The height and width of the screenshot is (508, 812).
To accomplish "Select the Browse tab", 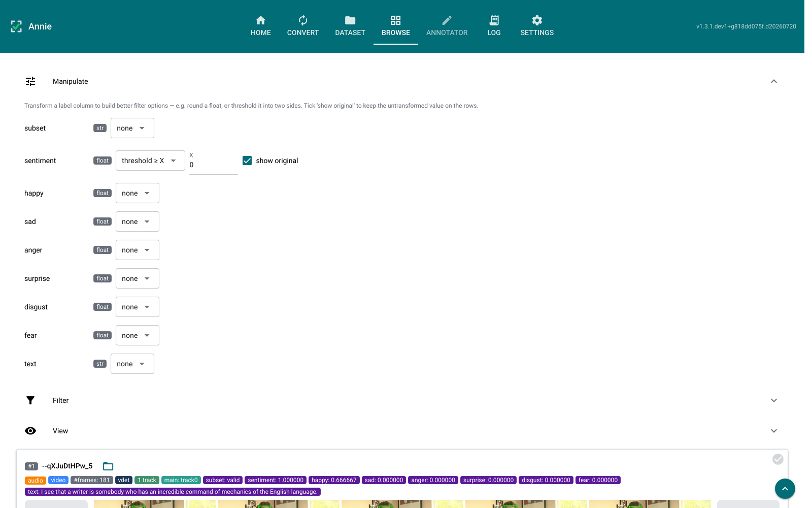I will (396, 26).
